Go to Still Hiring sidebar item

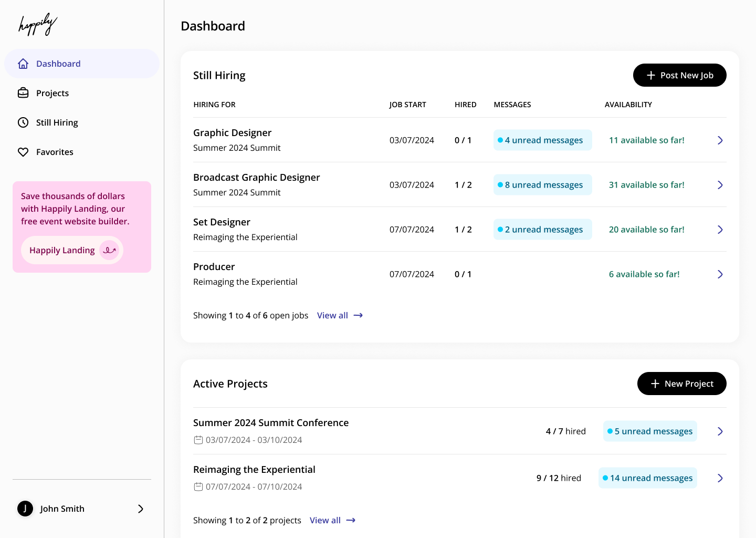click(x=57, y=122)
